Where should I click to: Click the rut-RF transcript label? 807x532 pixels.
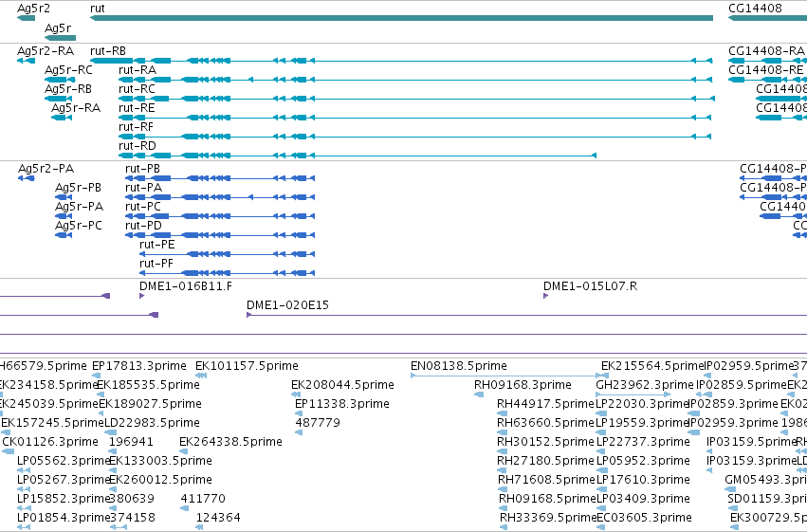tap(136, 127)
